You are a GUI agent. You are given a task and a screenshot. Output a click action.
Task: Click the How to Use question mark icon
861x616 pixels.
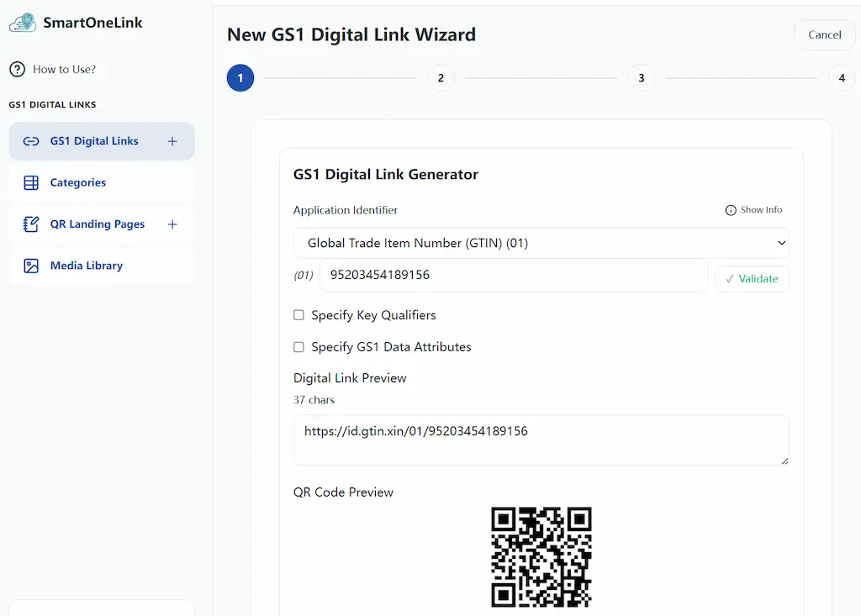pyautogui.click(x=17, y=69)
